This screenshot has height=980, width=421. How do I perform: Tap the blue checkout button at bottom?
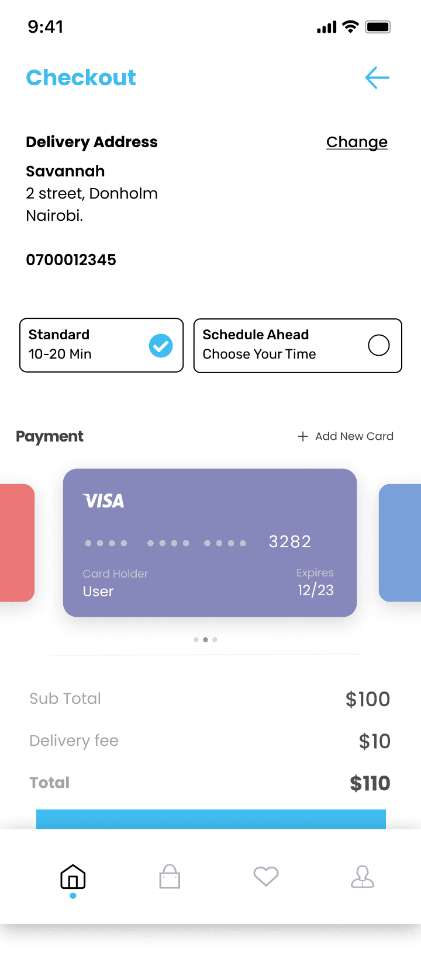211,819
